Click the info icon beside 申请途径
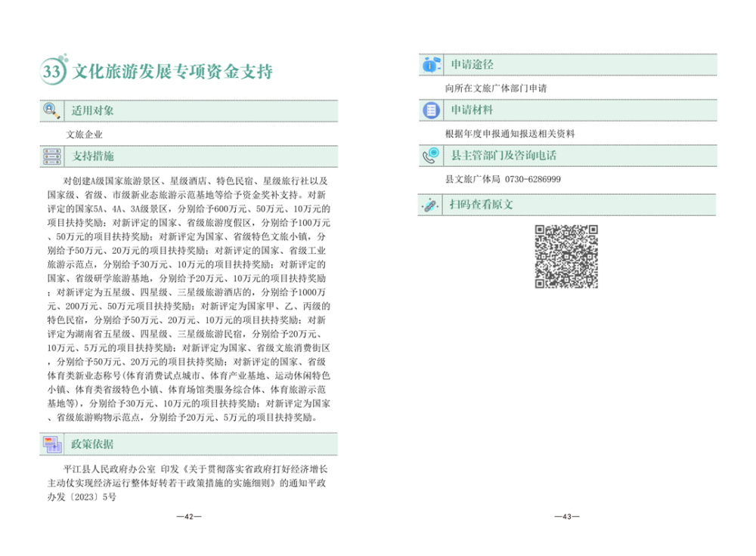Image resolution: width=756 pixels, height=556 pixels. [x=431, y=66]
